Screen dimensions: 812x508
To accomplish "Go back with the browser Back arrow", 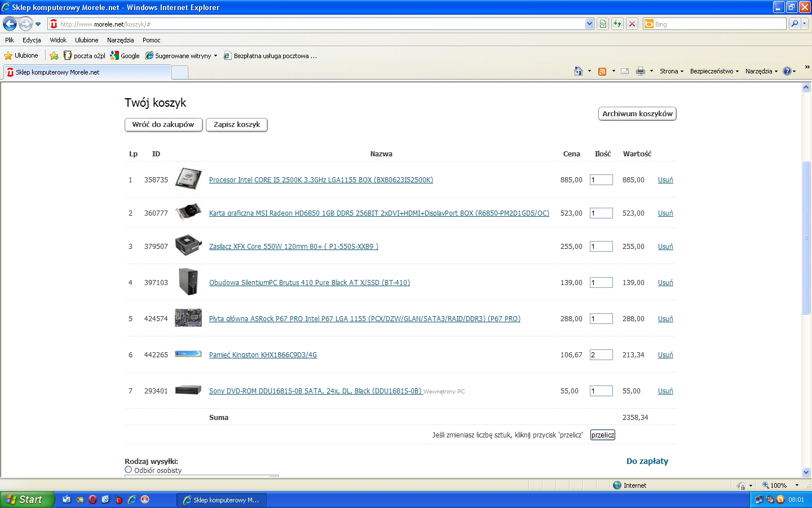I will coord(10,24).
